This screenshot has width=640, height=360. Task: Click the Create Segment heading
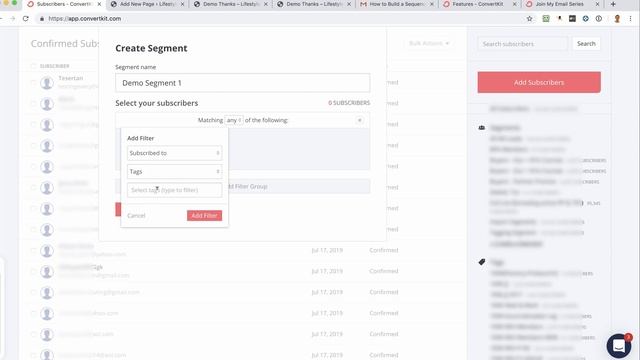coord(151,48)
